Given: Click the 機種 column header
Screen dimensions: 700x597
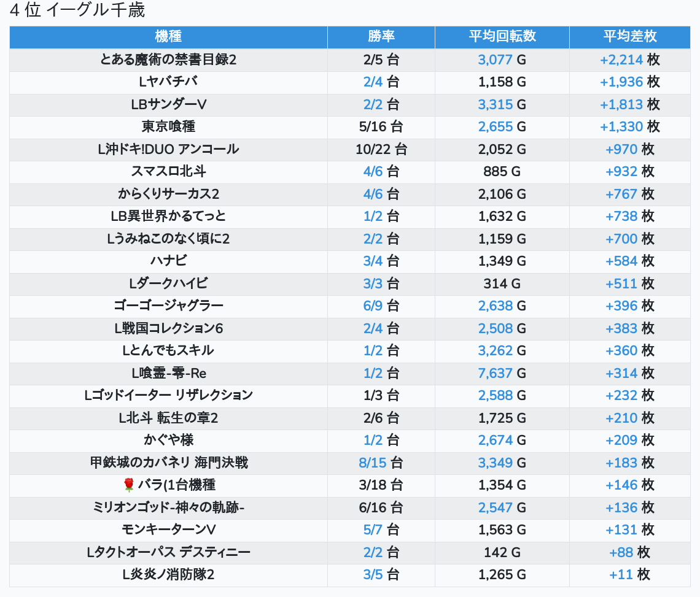Looking at the screenshot, I should [168, 37].
